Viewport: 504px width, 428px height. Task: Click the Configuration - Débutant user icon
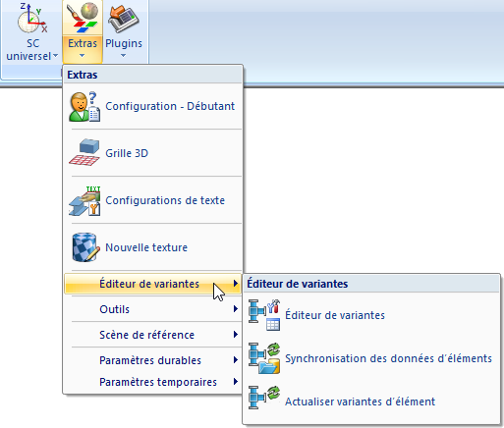[x=84, y=106]
